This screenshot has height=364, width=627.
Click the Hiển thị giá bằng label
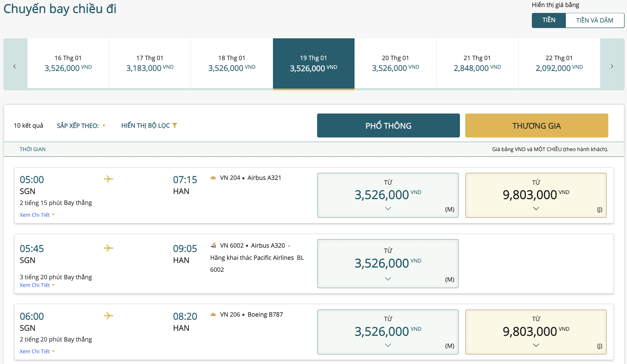point(555,5)
